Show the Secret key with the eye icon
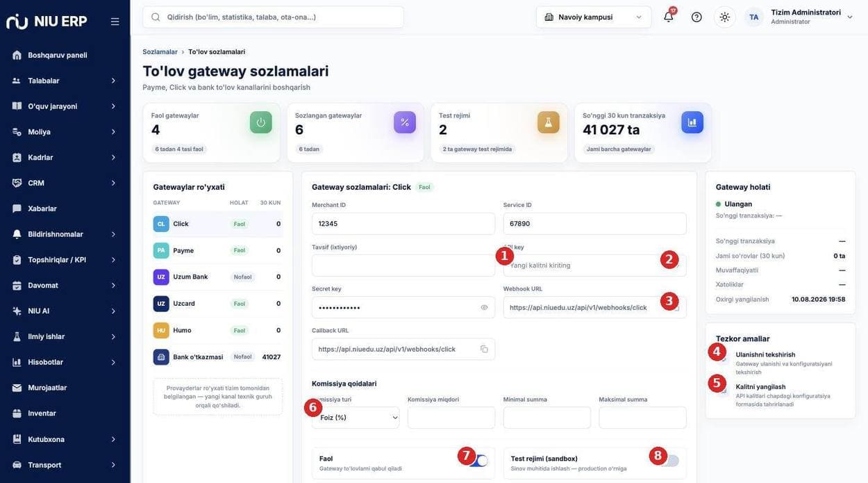 coord(484,307)
